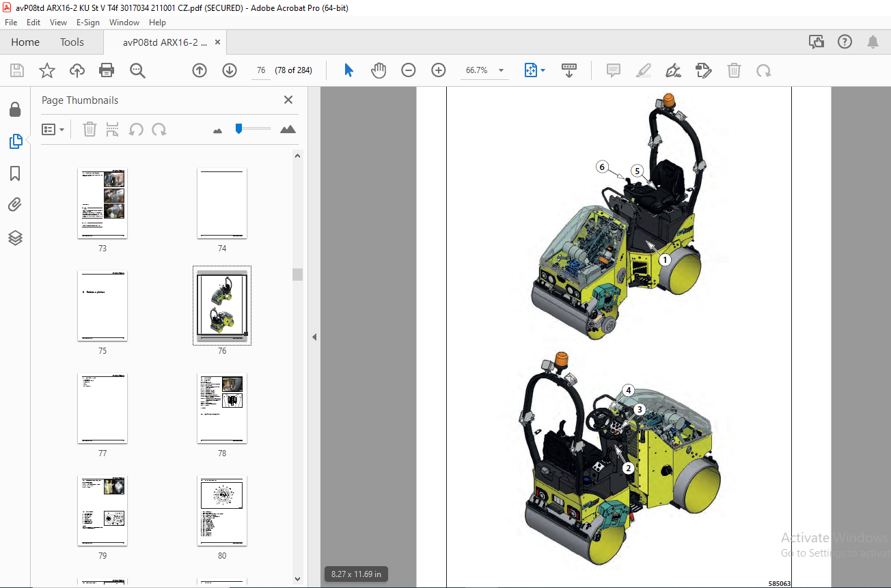Adjust the thumbnail size slider
The image size is (891, 588).
tap(238, 128)
